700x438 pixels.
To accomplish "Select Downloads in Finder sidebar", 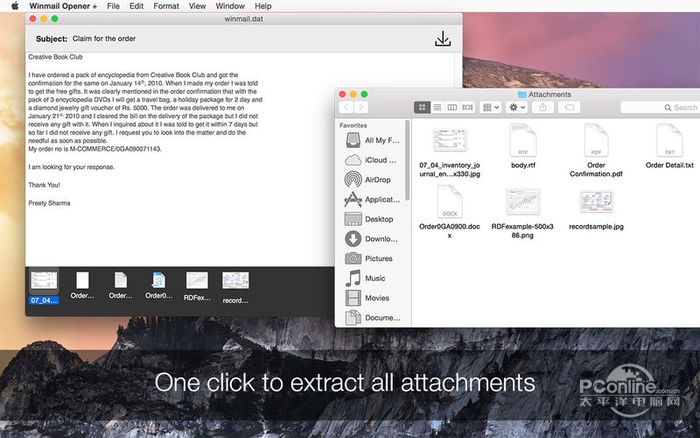I will (x=372, y=238).
